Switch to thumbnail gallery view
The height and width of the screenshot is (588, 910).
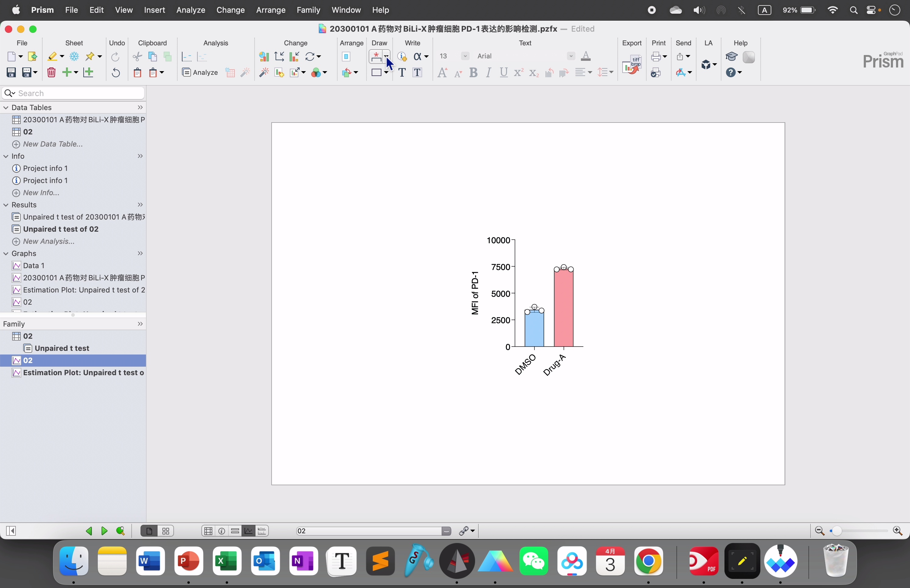[x=166, y=531]
